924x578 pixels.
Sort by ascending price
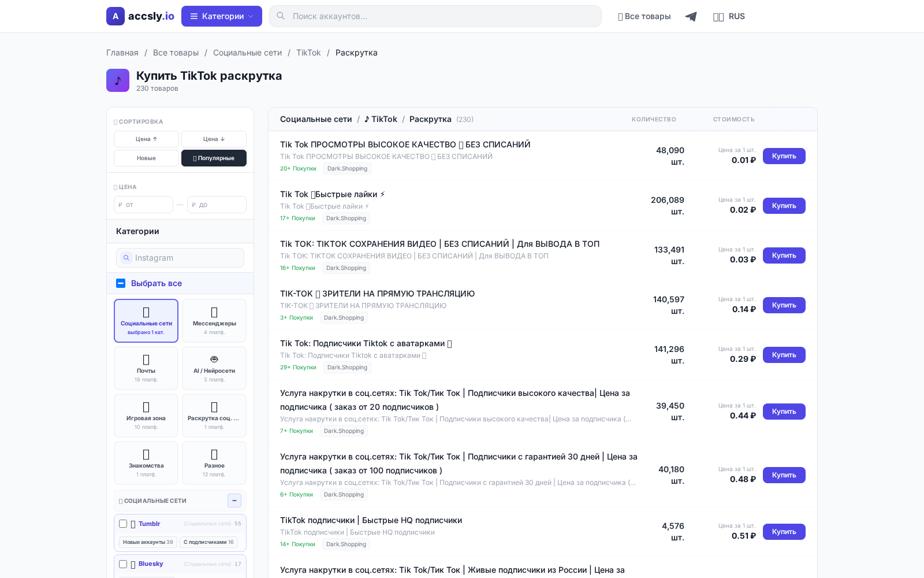146,139
